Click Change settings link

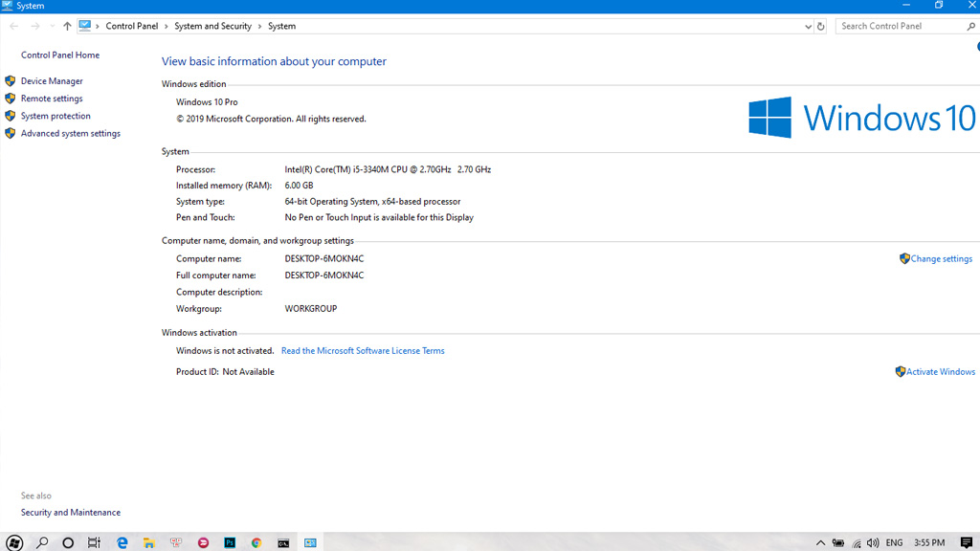pos(942,258)
